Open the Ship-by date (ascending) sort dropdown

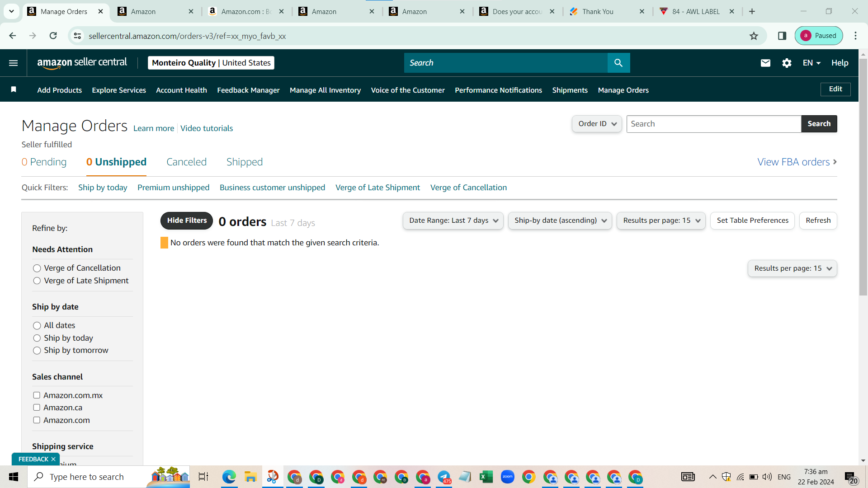560,221
